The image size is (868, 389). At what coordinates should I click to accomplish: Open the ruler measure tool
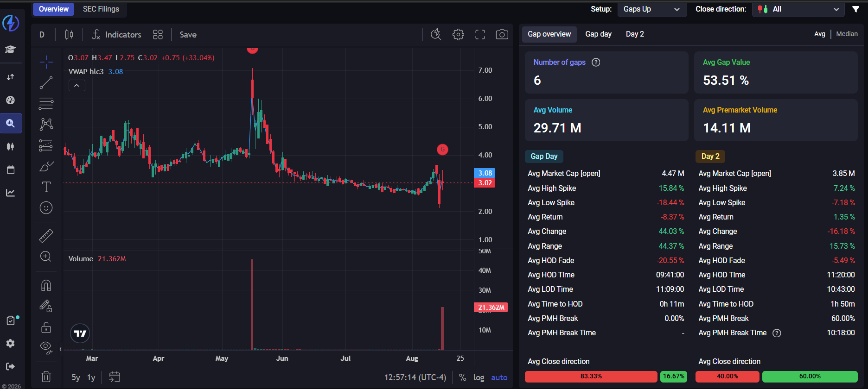(x=46, y=236)
